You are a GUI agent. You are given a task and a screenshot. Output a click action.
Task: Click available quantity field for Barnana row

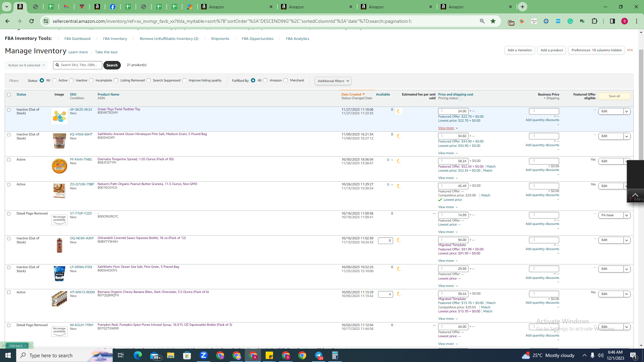(385, 294)
